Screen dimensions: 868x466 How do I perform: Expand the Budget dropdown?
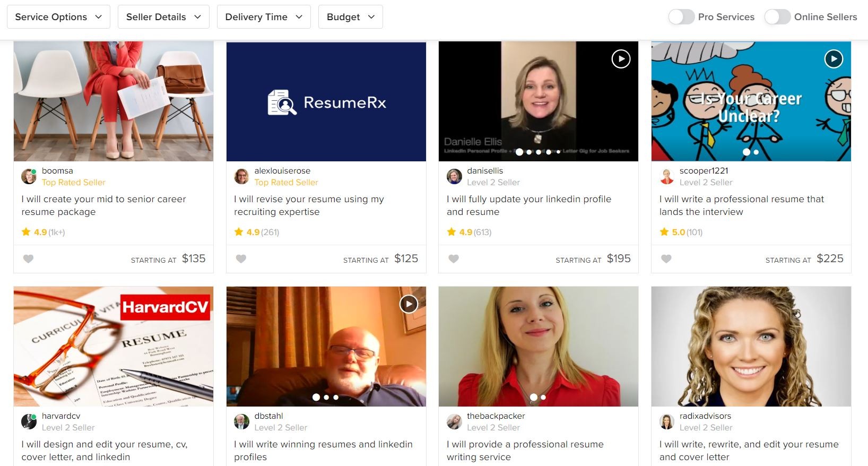pyautogui.click(x=350, y=17)
